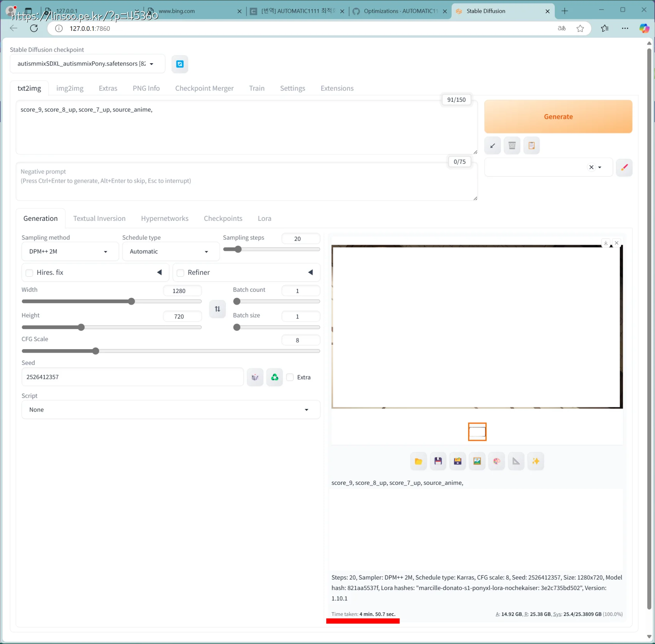The height and width of the screenshot is (644, 655).
Task: Tick the Extra seed checkbox
Action: click(x=290, y=377)
